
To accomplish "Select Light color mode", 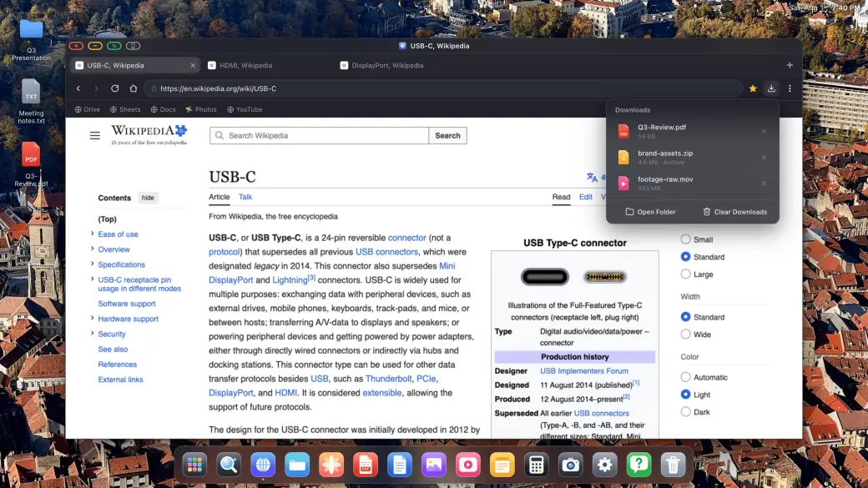I will click(685, 395).
